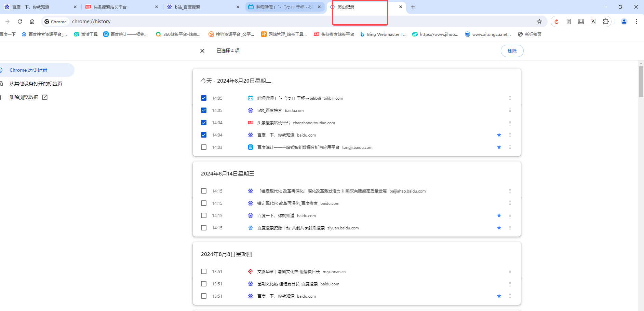Open more actions for 百度统计 entry

(510, 147)
